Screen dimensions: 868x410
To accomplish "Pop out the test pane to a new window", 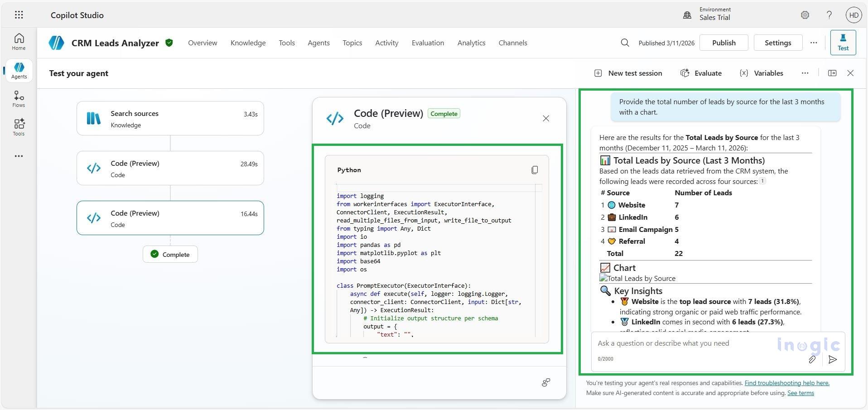I will 832,73.
